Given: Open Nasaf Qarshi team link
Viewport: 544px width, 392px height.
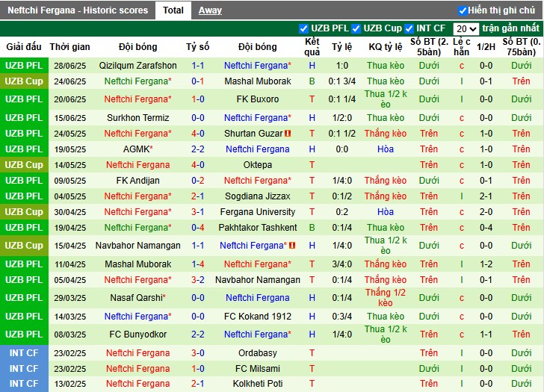Looking at the screenshot, I should coord(136,298).
